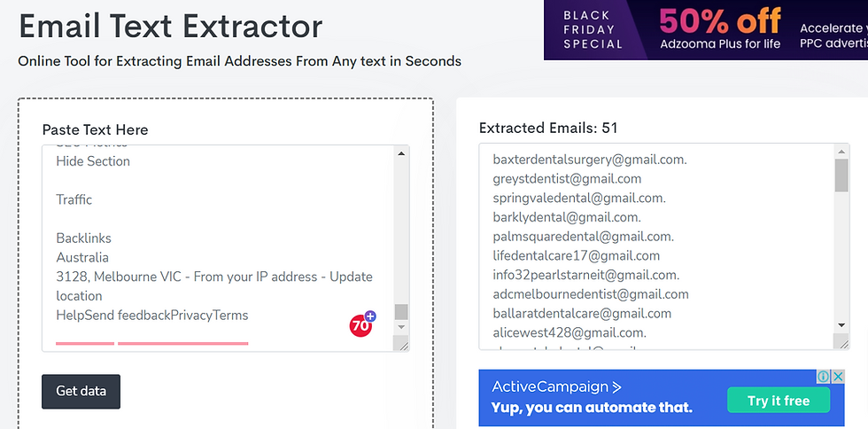Viewport: 868px width, 429px height.
Task: Click greystdentist@gmail.com in extracted emails
Action: pyautogui.click(x=567, y=178)
